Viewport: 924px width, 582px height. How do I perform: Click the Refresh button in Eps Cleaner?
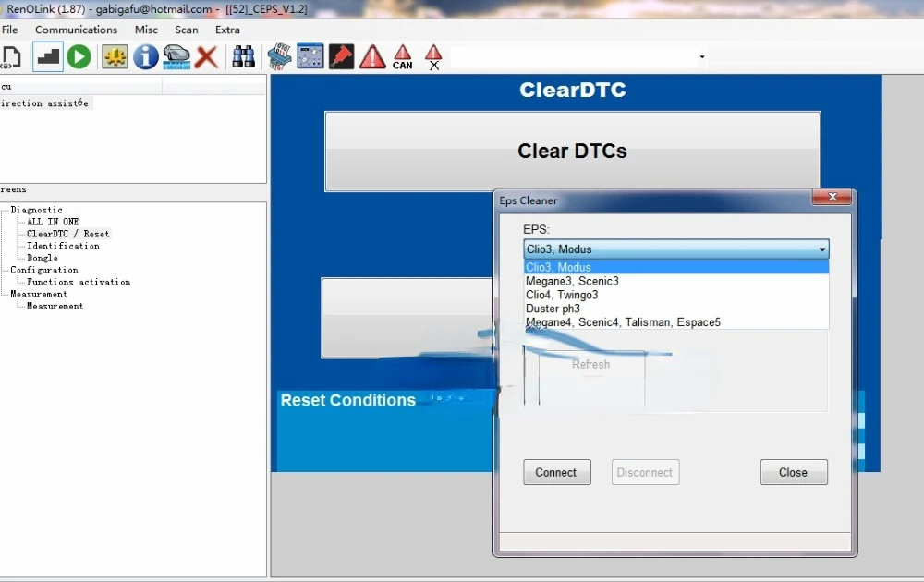[x=591, y=365]
